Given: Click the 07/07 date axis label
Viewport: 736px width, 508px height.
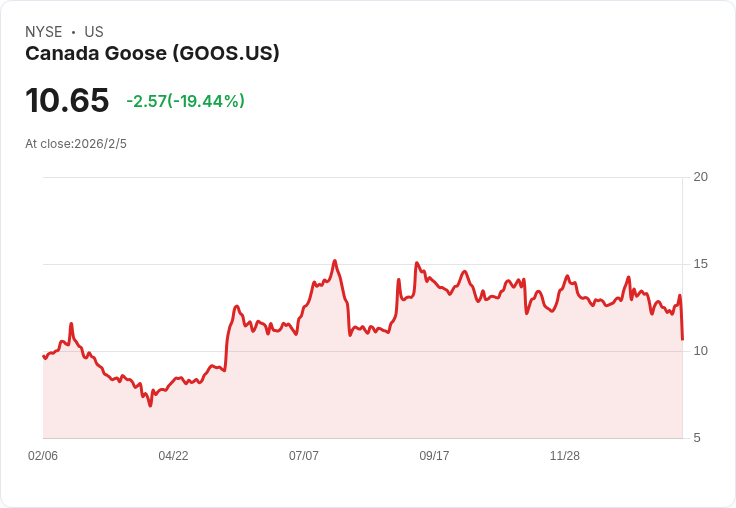Looking at the screenshot, I should point(304,456).
